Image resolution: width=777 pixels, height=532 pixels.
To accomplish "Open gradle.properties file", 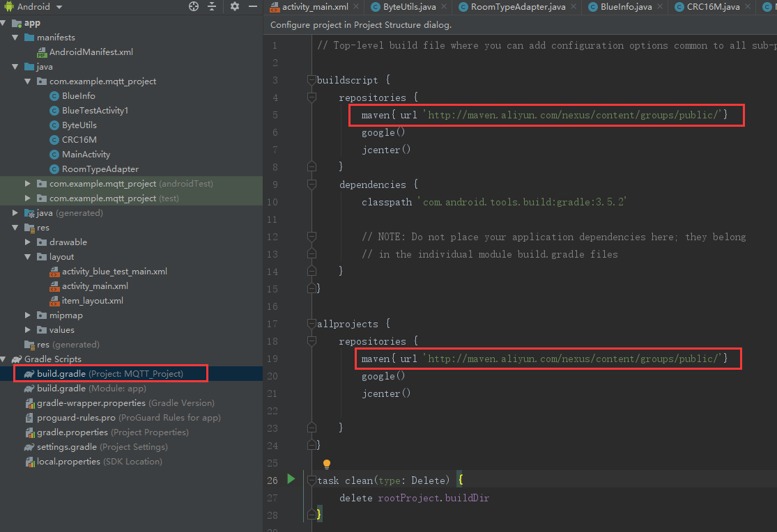I will pos(112,432).
